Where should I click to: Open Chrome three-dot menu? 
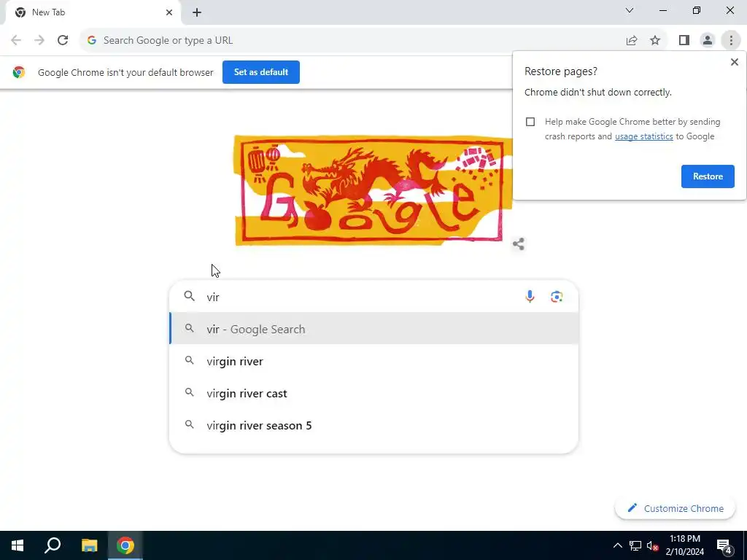pyautogui.click(x=731, y=41)
